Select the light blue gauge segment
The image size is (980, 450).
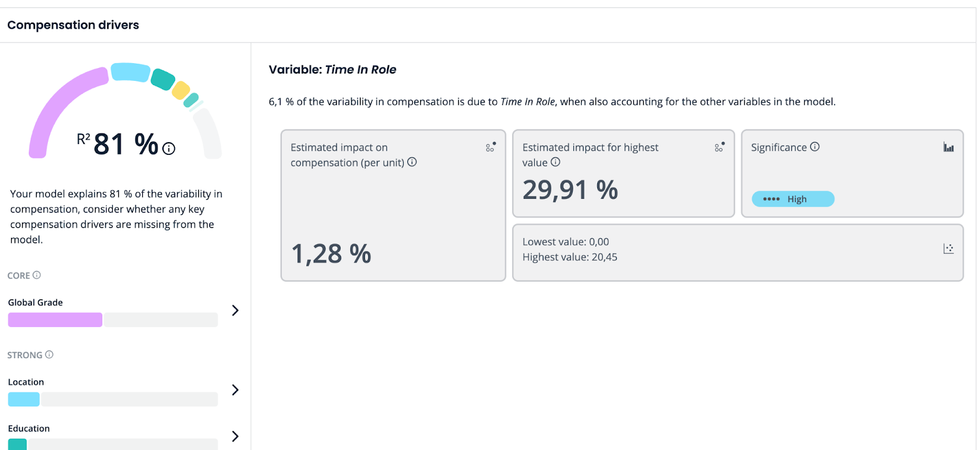[x=130, y=72]
